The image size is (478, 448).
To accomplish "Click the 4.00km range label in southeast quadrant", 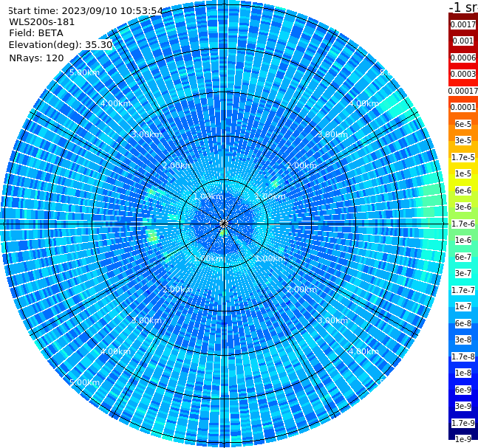I will [363, 351].
